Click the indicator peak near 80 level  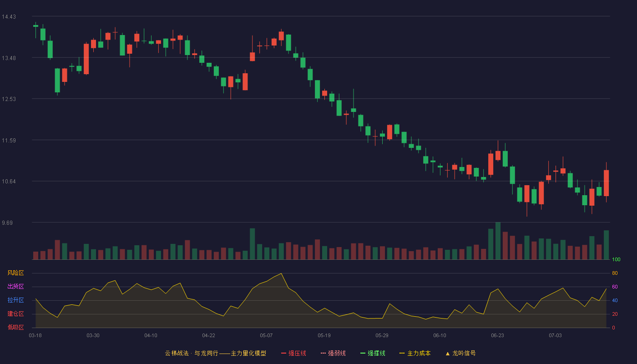[281, 273]
